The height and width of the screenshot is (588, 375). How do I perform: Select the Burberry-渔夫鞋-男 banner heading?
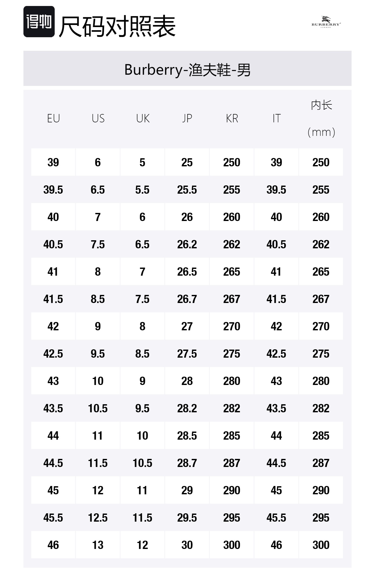(x=187, y=70)
